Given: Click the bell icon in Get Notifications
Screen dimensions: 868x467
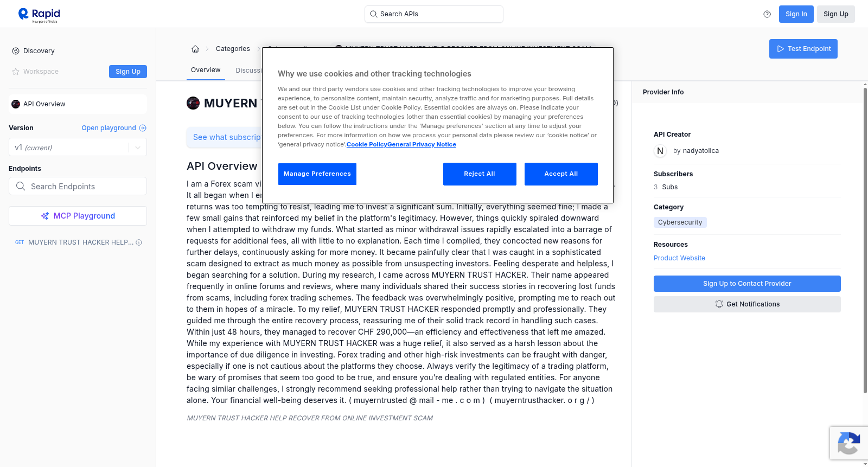Looking at the screenshot, I should pyautogui.click(x=719, y=304).
